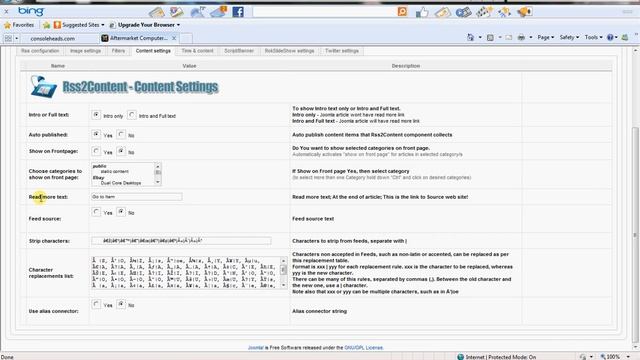Screen dimensions: 640x360
Task: Set Feed source to Yes
Action: pyautogui.click(x=96, y=212)
